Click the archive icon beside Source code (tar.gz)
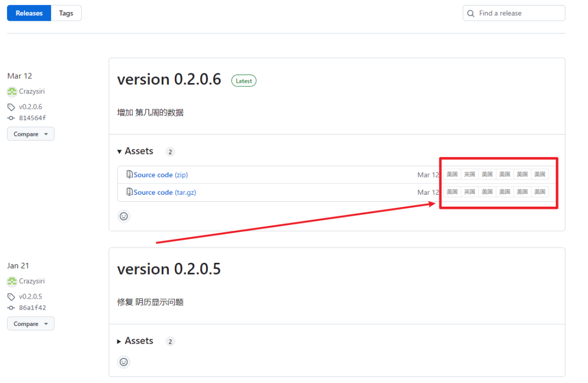 pyautogui.click(x=130, y=192)
